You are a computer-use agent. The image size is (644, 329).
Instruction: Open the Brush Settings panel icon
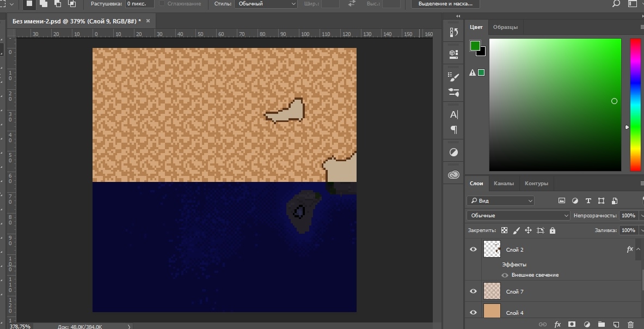[454, 76]
